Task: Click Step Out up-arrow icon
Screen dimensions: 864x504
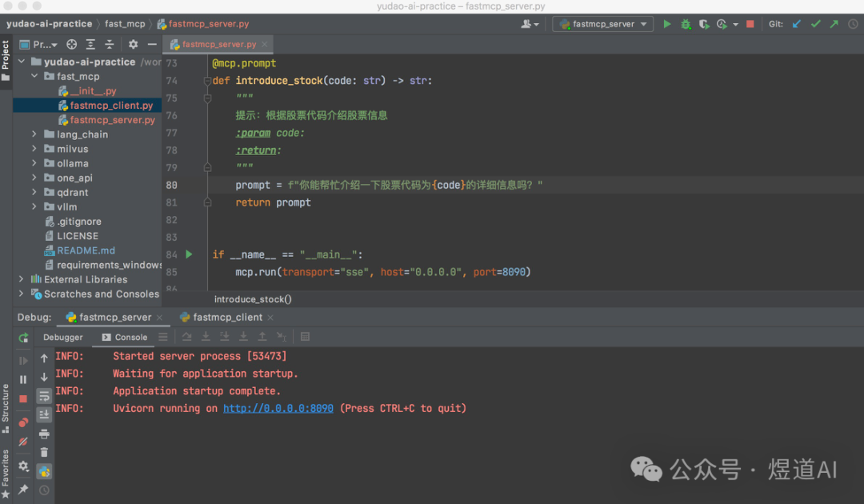Action: pos(262,337)
